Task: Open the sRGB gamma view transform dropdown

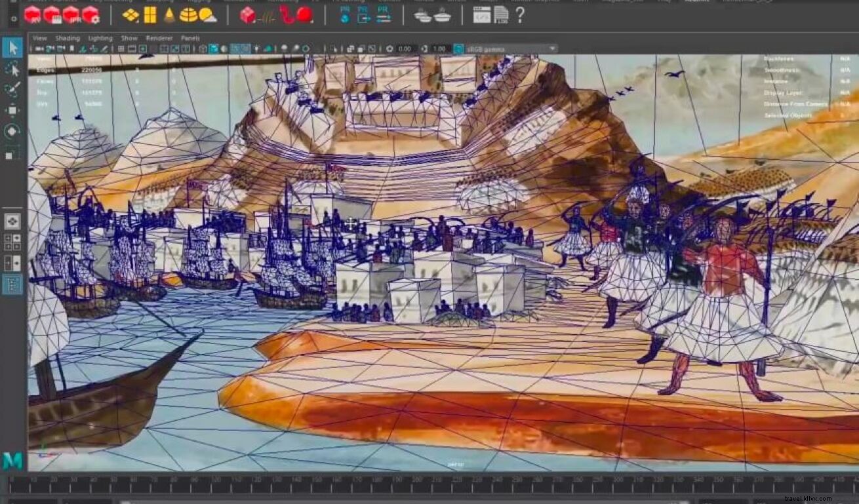Action: 511,49
